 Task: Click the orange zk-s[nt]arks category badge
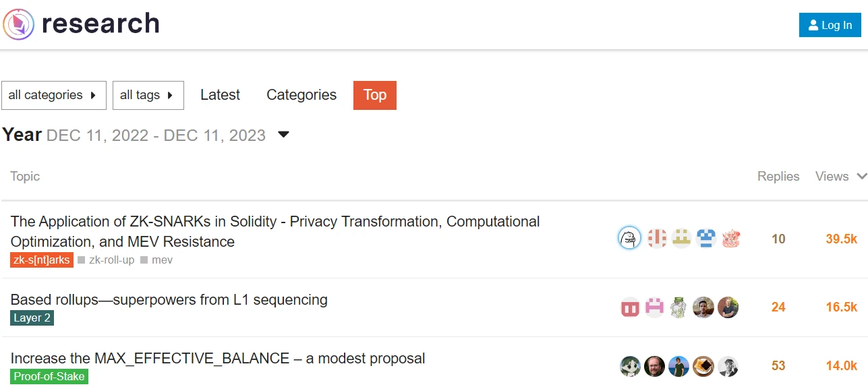pos(42,260)
